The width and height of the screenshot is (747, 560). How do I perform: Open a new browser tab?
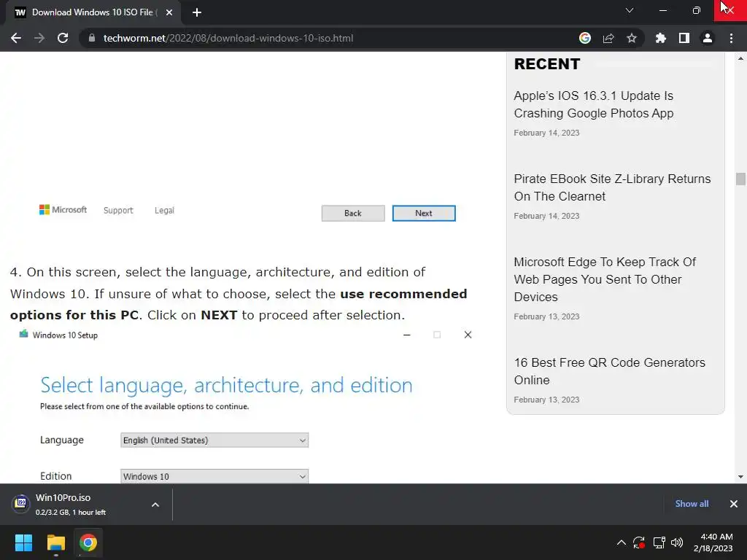[x=197, y=12]
